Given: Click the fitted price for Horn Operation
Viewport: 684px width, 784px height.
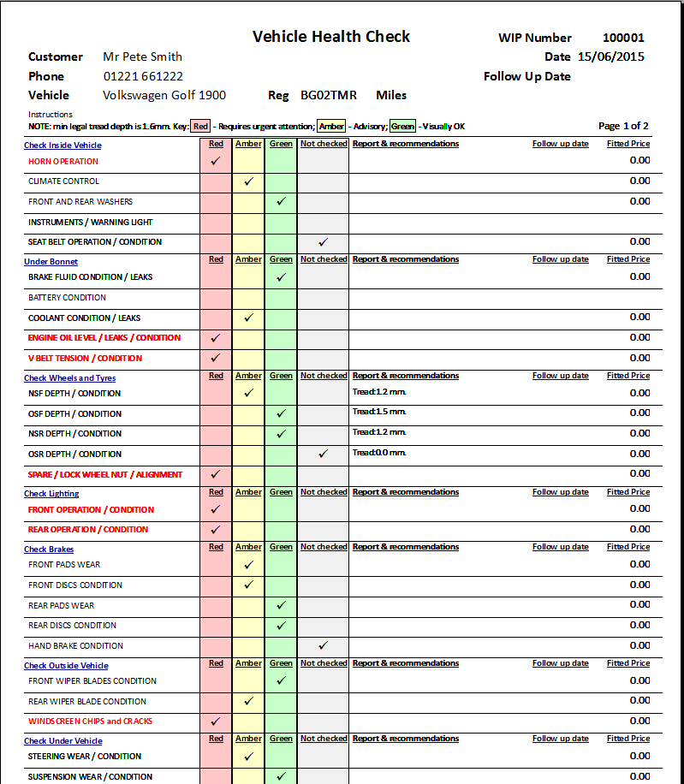Looking at the screenshot, I should 640,160.
